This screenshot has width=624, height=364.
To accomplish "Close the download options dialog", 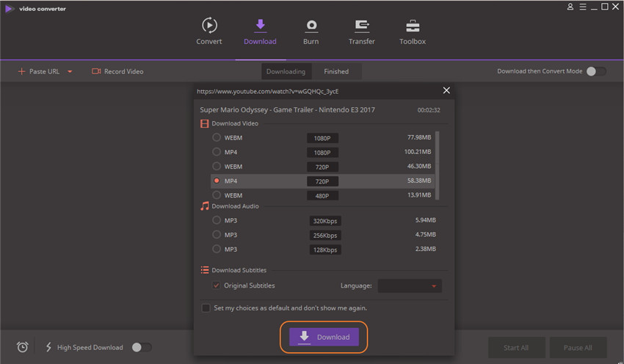I will [x=446, y=90].
